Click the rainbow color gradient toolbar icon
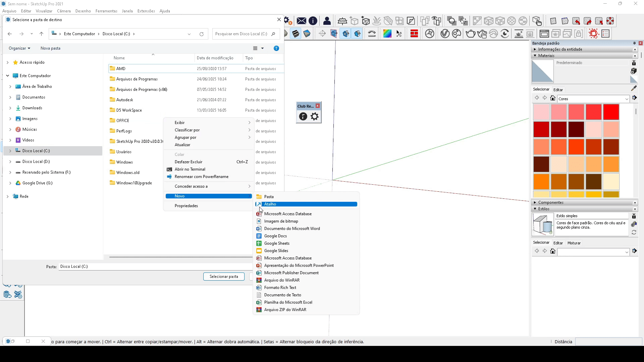 tap(387, 34)
